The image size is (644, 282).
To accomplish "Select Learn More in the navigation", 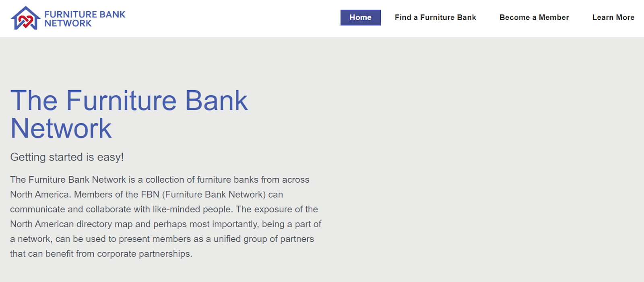I will coord(613,17).
